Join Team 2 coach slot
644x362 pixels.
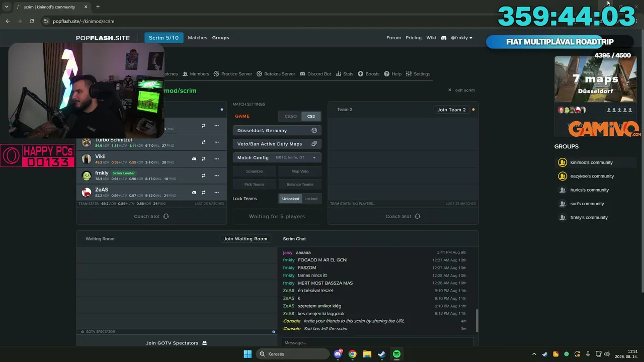[x=403, y=216]
